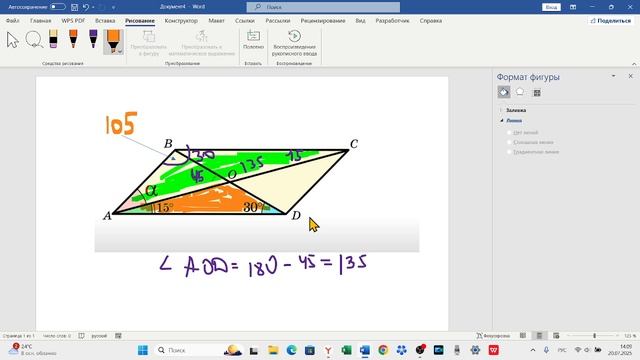Open File Explorer from taskbar
Viewport: 640px width, 360px height.
tap(273, 350)
